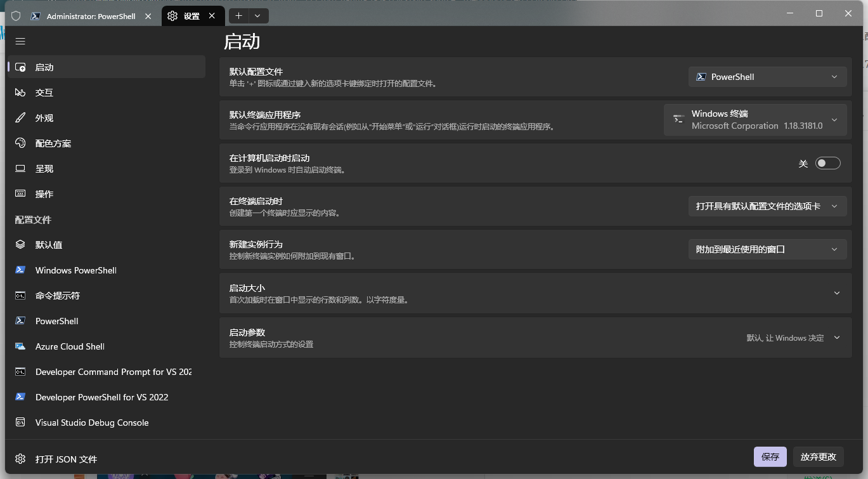Click the Developer PowerShell for VS 2022 icon

click(20, 397)
